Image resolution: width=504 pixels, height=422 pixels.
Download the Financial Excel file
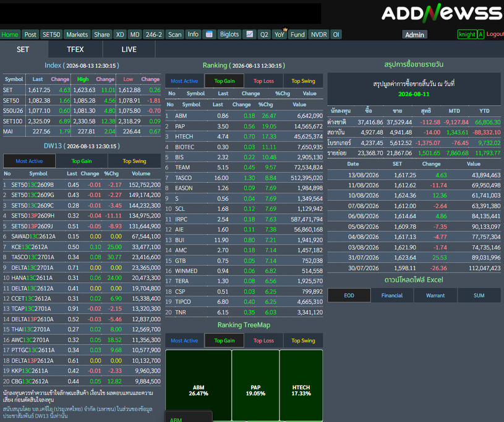(392, 295)
